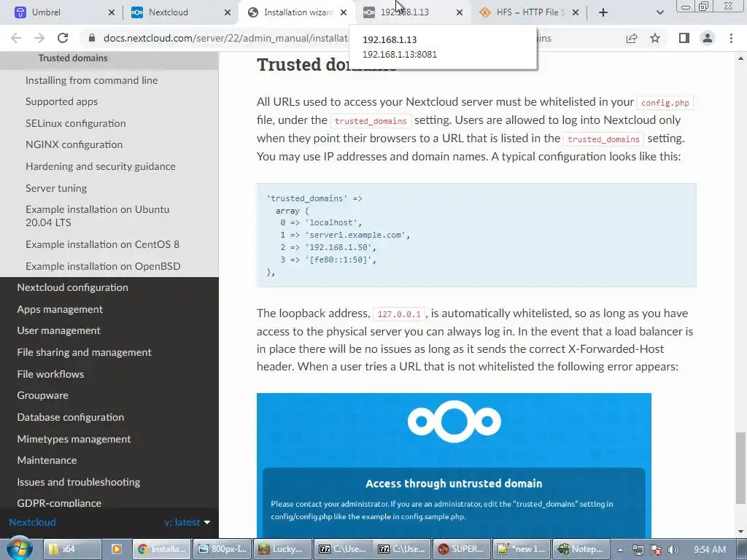The image size is (747, 560).
Task: Expand User management section
Action: pos(58,330)
